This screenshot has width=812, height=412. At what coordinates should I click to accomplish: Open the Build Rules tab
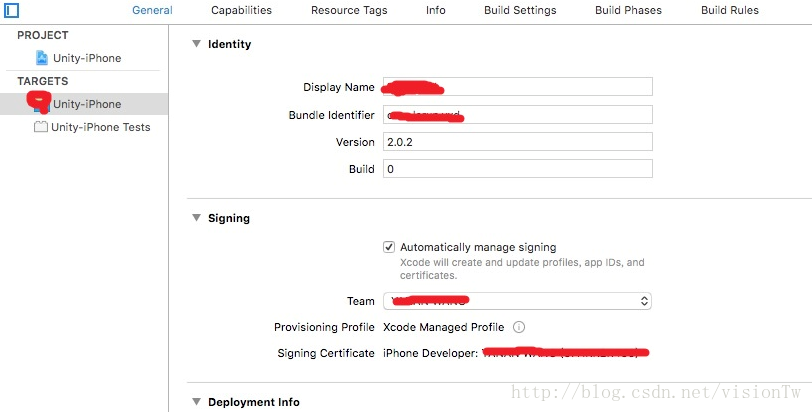[x=730, y=10]
